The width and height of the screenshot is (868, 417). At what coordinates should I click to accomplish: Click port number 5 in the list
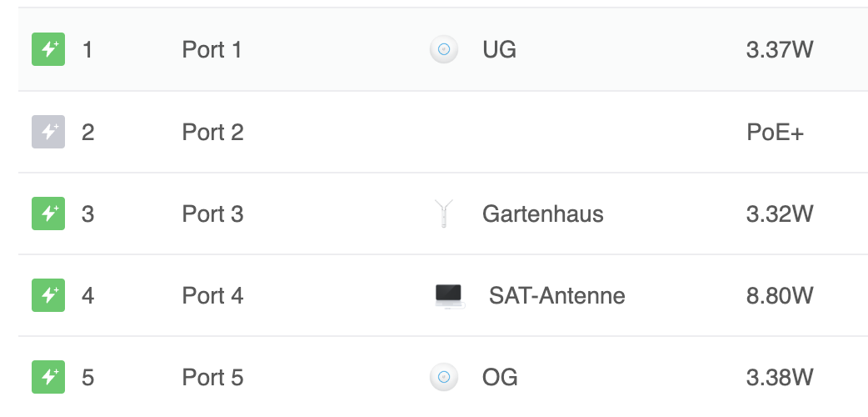pyautogui.click(x=87, y=378)
